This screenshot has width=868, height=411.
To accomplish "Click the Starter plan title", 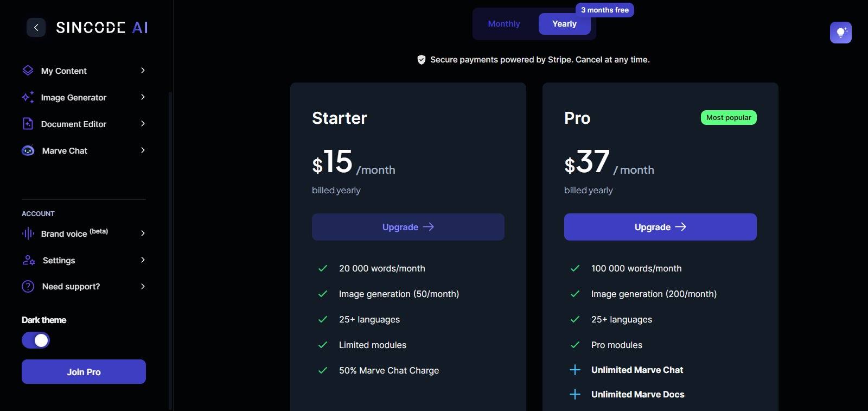I will (340, 118).
